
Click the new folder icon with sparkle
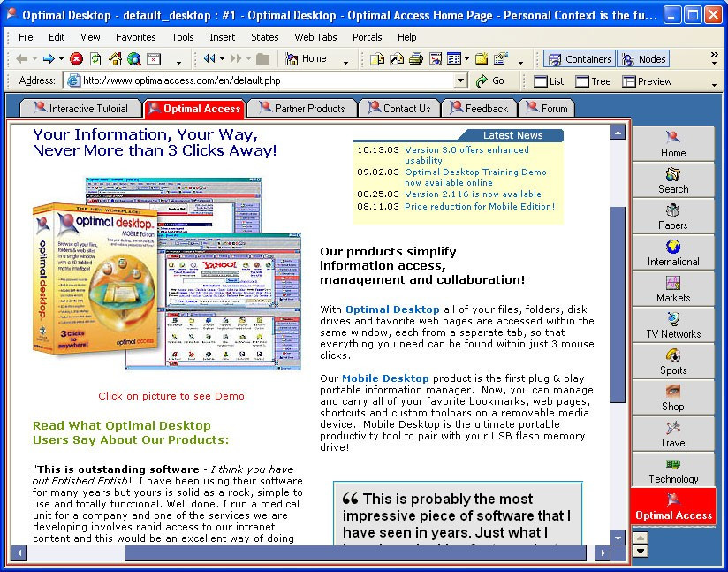(482, 59)
